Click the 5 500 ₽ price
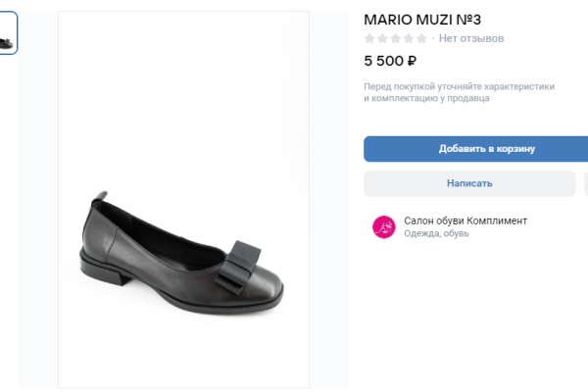Screen dimensions: 588x392 [x=390, y=61]
